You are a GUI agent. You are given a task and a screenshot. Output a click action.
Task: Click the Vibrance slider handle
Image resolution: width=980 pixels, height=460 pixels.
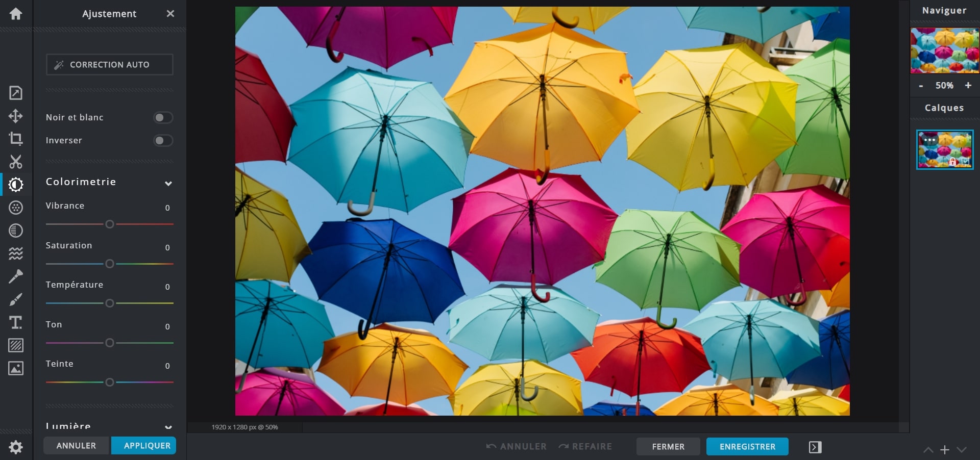(109, 224)
